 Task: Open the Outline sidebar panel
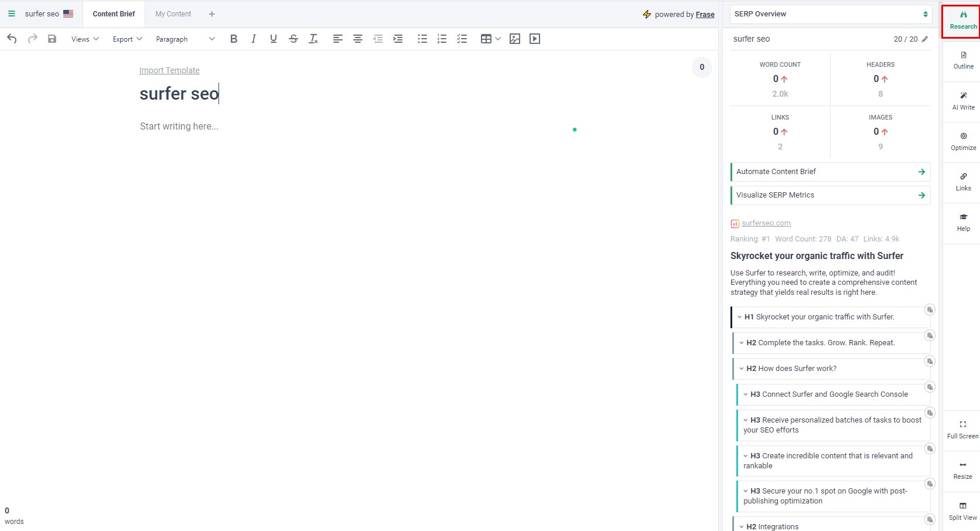(x=963, y=60)
